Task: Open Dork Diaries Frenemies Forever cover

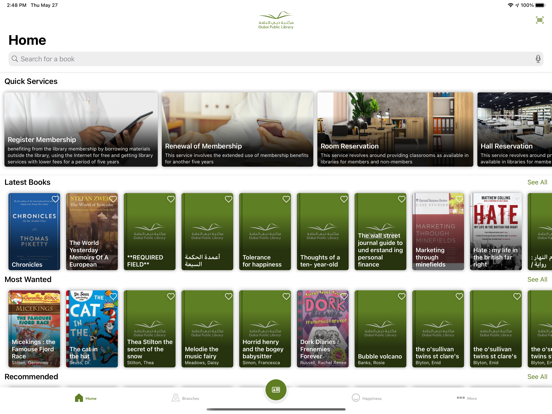Action: [x=323, y=328]
